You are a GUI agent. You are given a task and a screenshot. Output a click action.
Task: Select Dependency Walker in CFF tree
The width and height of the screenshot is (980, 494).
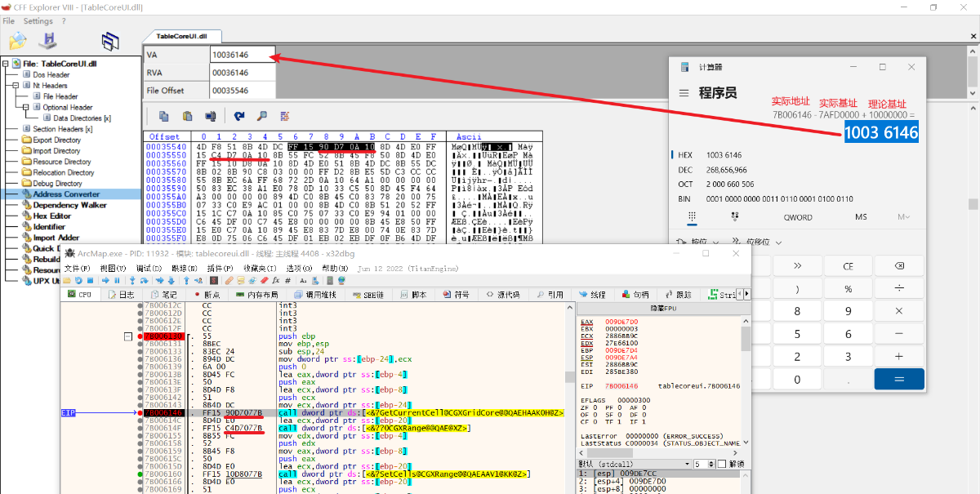pyautogui.click(x=69, y=205)
